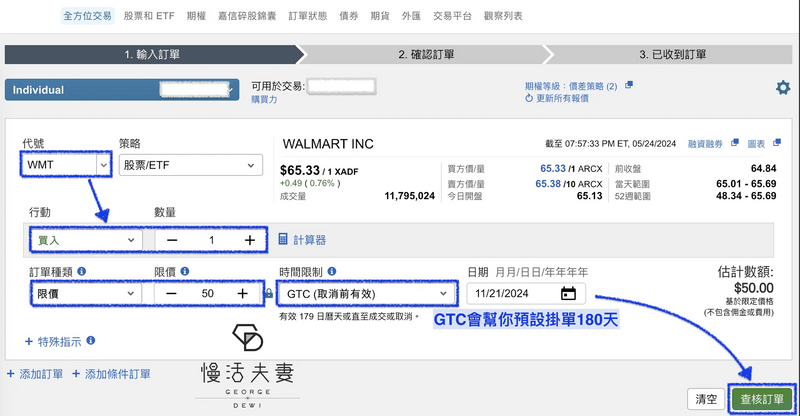
Task: Decrease quantity with minus button
Action: [172, 240]
